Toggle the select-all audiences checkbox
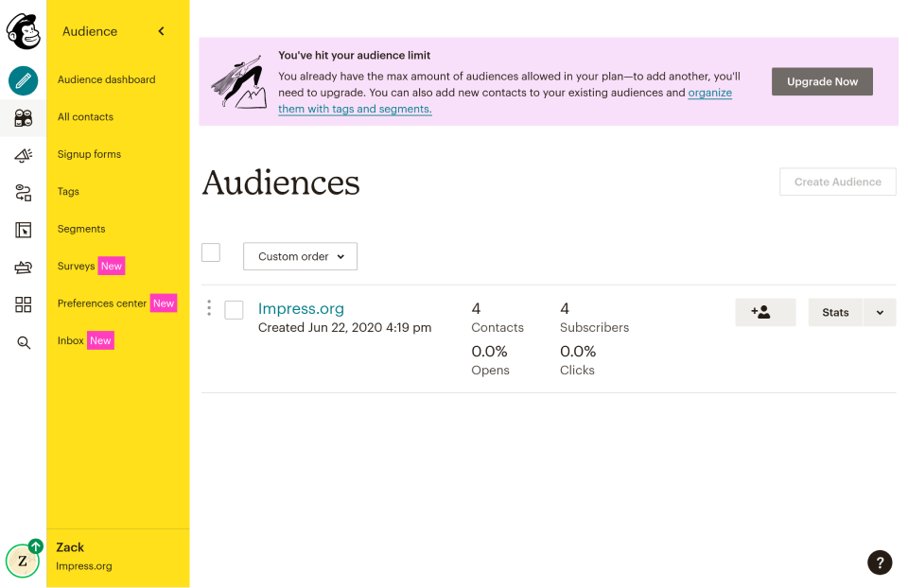 211,252
